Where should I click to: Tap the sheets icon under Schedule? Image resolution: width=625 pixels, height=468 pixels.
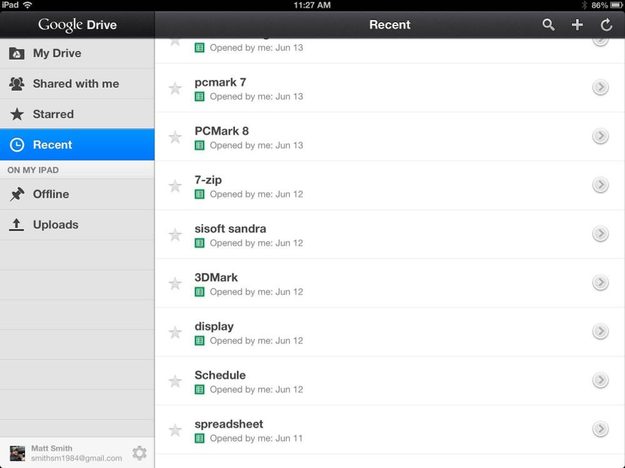tap(200, 389)
